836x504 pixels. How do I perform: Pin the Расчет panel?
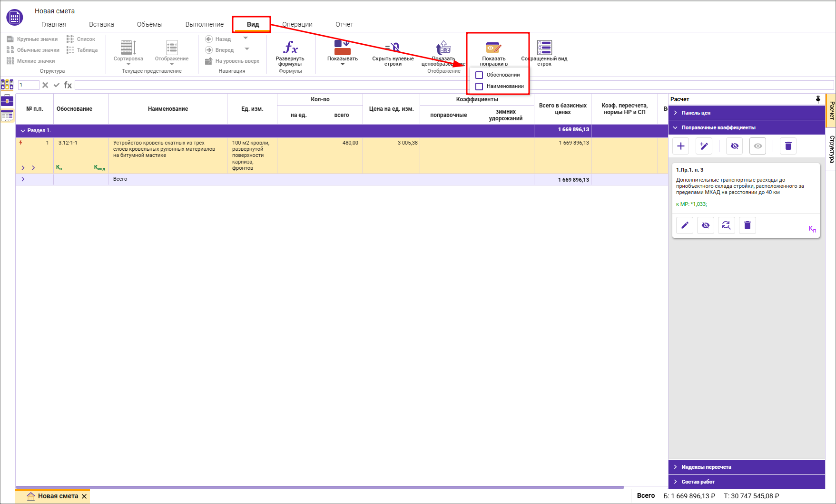(818, 99)
